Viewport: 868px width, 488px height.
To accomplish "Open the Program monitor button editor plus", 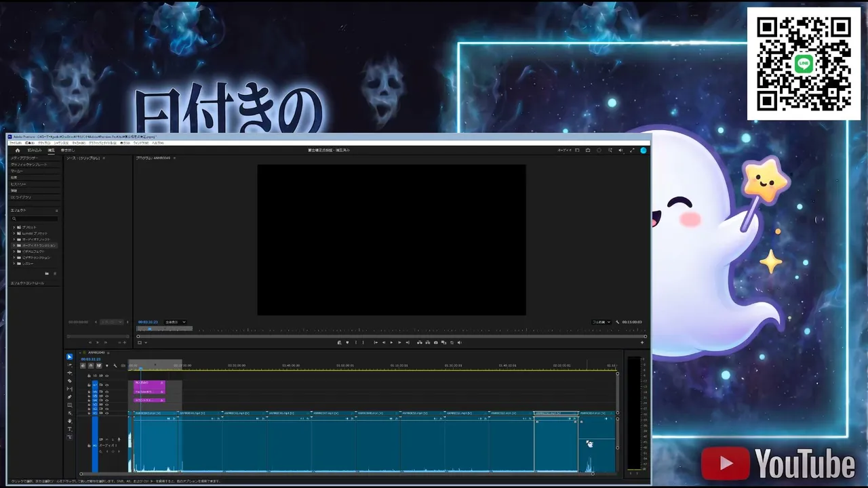I will (x=642, y=342).
